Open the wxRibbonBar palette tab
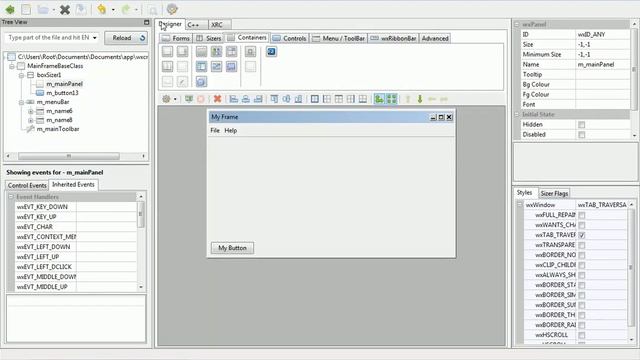 pos(393,38)
